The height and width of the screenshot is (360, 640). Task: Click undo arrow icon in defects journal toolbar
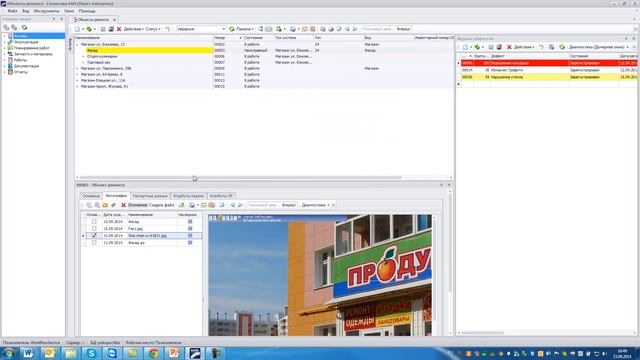coord(542,47)
